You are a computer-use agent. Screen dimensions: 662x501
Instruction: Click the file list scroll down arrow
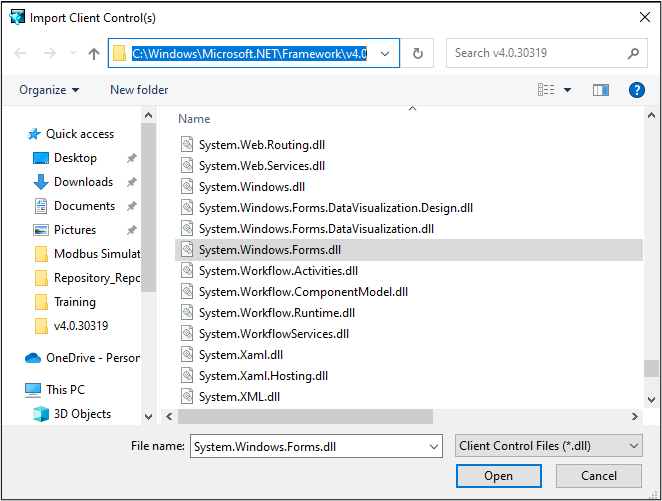point(651,400)
